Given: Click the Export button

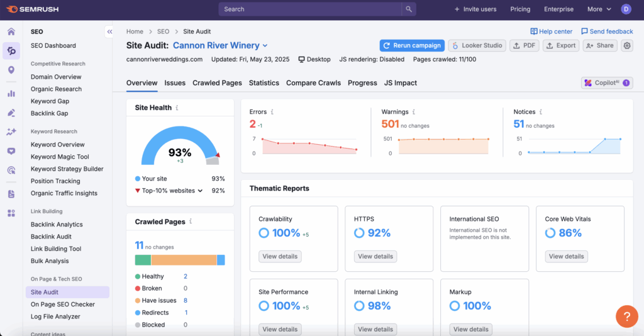Looking at the screenshot, I should click(561, 45).
